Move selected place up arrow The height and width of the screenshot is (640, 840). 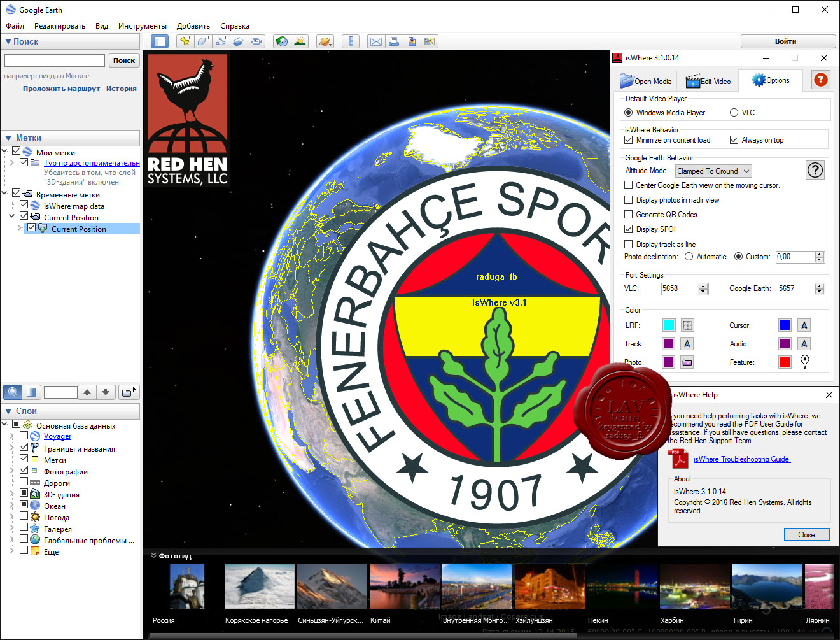pos(87,392)
